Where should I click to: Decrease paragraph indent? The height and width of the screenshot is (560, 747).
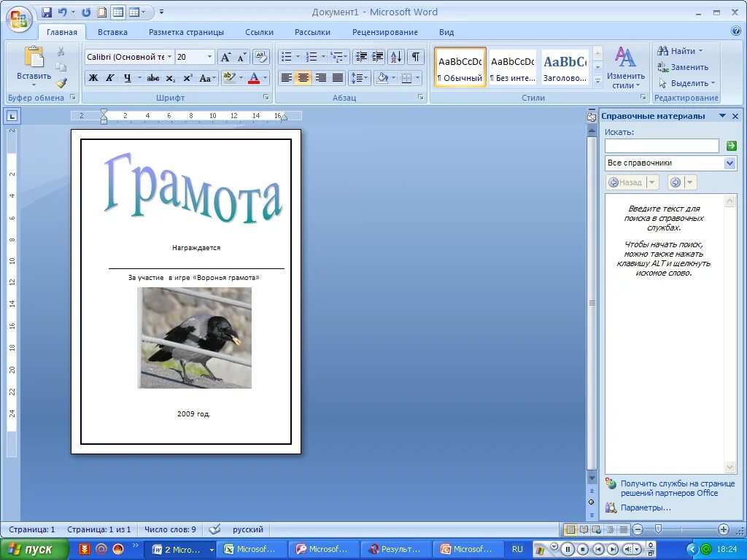[x=361, y=57]
